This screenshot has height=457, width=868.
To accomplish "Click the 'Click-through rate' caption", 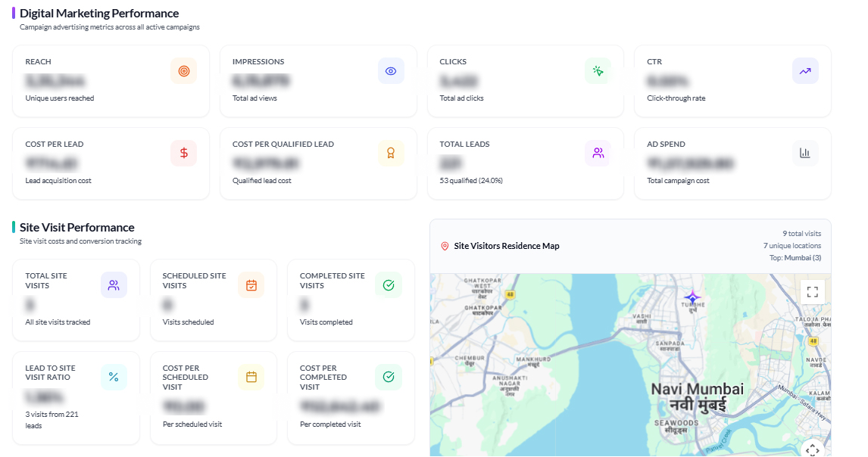I will tap(676, 98).
